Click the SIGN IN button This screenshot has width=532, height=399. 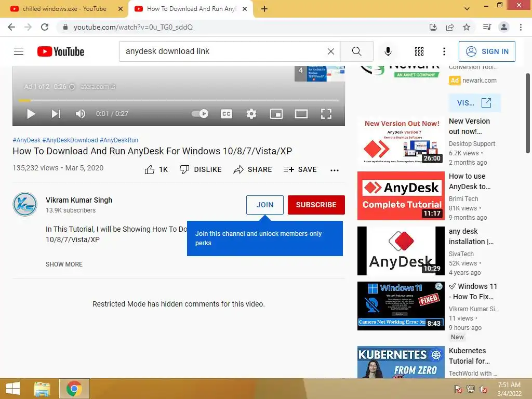487,51
